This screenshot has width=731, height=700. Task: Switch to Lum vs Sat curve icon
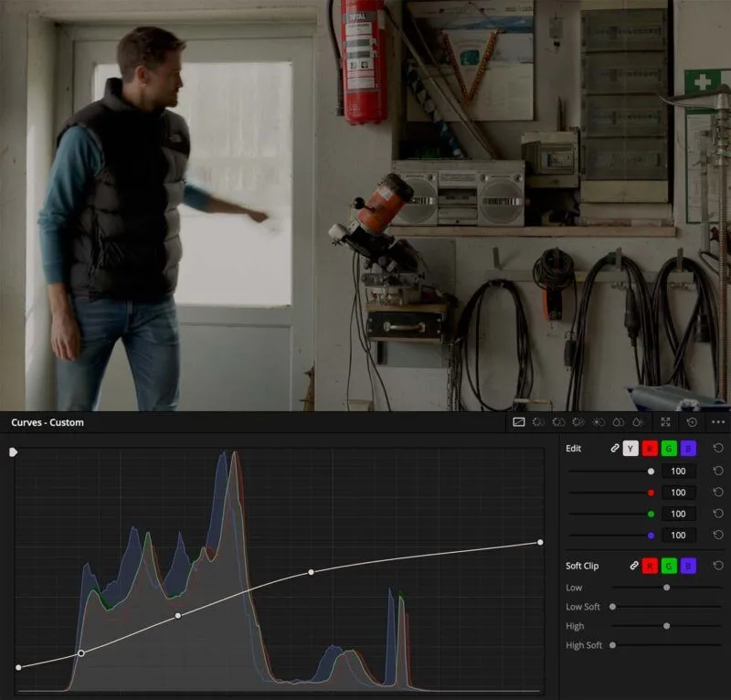598,422
